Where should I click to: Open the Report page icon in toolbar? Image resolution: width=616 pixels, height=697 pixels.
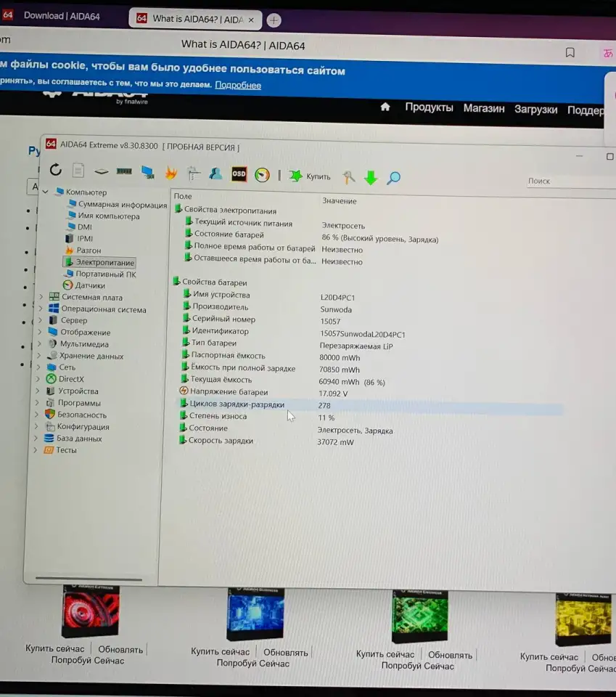coord(78,170)
